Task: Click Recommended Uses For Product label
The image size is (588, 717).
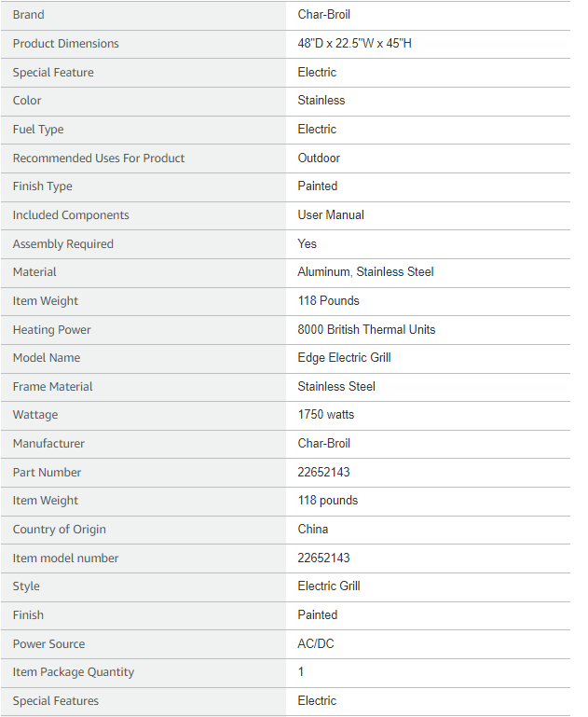Action: 99,159
